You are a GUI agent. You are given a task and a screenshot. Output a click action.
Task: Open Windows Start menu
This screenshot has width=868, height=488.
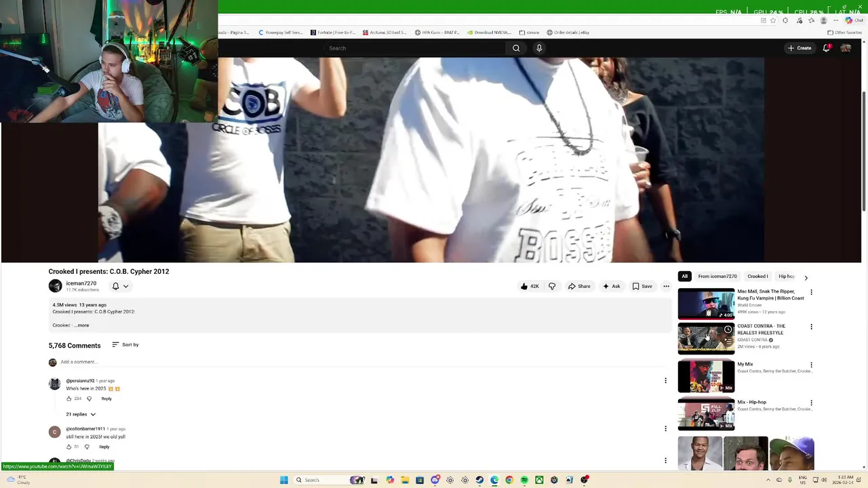pyautogui.click(x=283, y=480)
